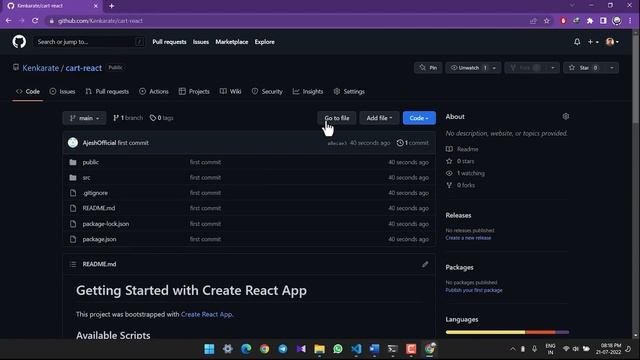Image resolution: width=640 pixels, height=360 pixels.
Task: Open the notifications bell
Action: pyautogui.click(x=577, y=42)
